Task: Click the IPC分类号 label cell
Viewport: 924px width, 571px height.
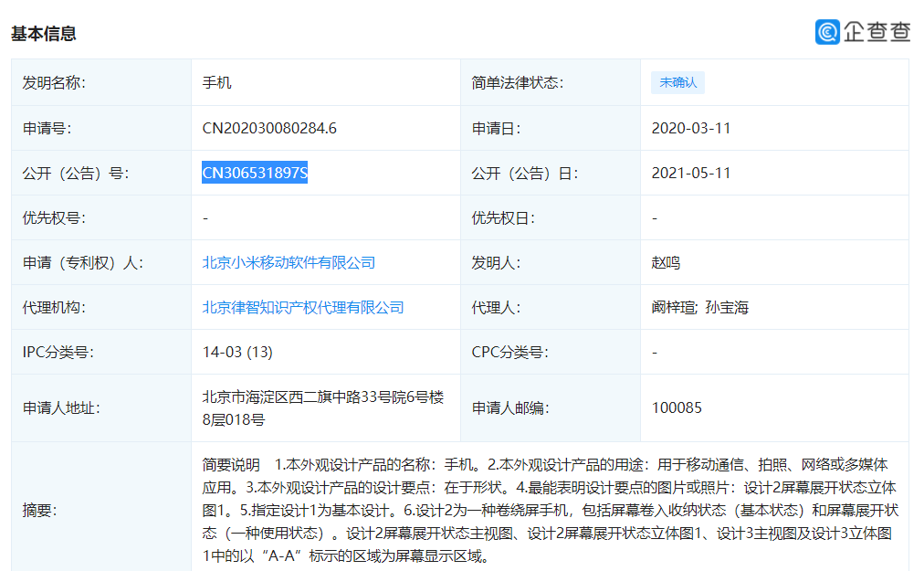Action: tap(101, 352)
